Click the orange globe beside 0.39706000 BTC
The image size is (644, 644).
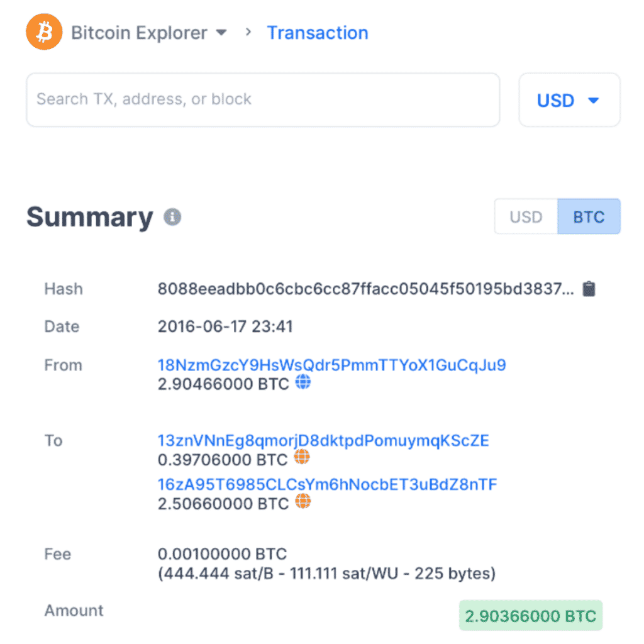(x=302, y=458)
